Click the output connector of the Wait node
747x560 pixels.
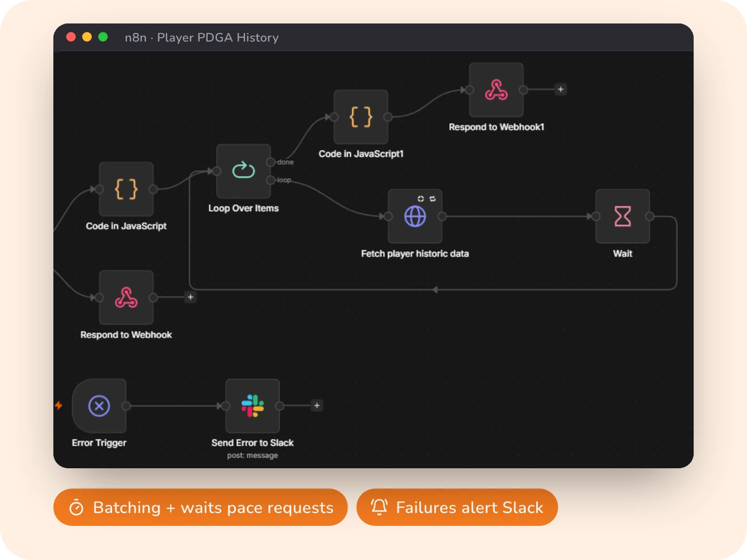point(650,216)
